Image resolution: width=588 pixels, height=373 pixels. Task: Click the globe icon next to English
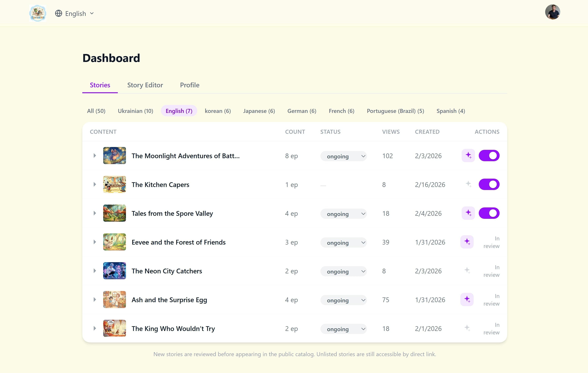tap(58, 13)
